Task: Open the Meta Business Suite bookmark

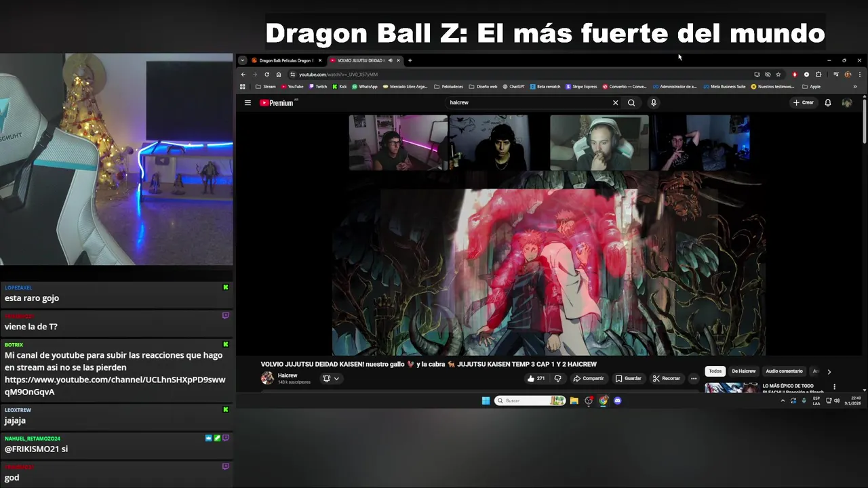Action: coord(724,87)
